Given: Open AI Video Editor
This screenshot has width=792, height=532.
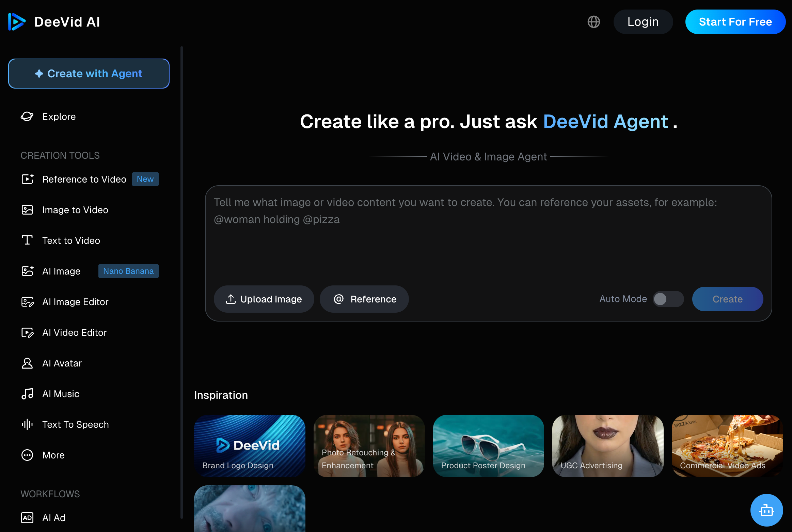Looking at the screenshot, I should point(90,332).
